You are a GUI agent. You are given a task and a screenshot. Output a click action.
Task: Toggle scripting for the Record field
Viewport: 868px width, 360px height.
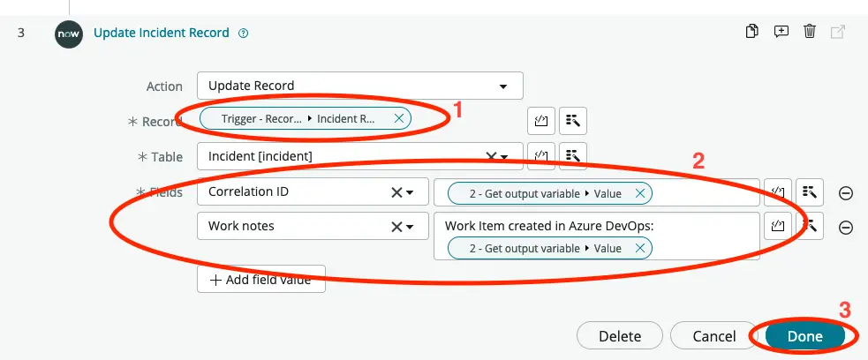pos(540,121)
